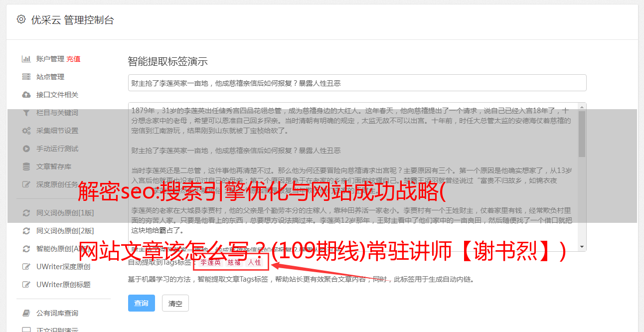Screen dimensions: 644x332
Task: Click the 清空 clear button
Action: coord(175,303)
